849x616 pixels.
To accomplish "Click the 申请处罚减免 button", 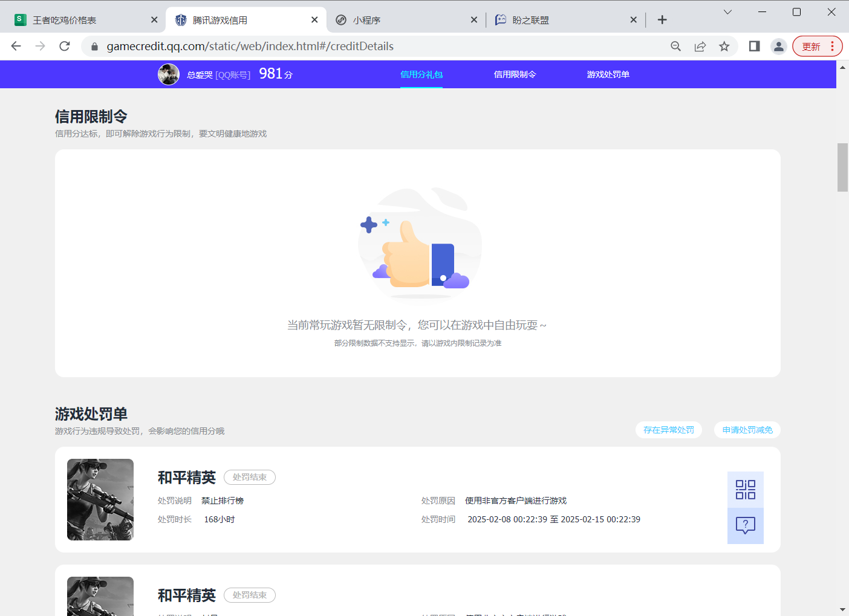I will point(747,430).
